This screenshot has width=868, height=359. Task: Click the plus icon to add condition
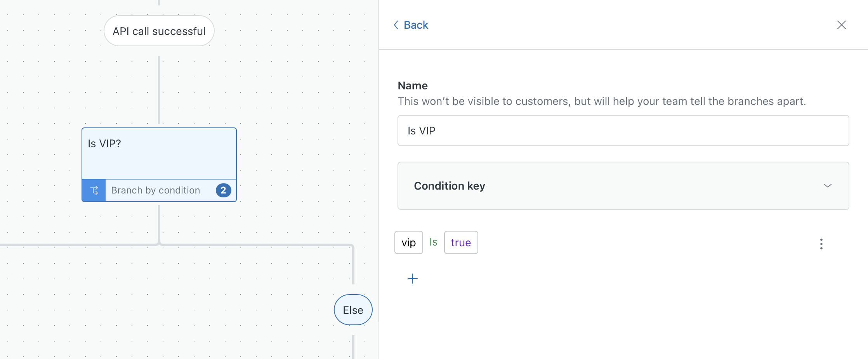coord(412,279)
